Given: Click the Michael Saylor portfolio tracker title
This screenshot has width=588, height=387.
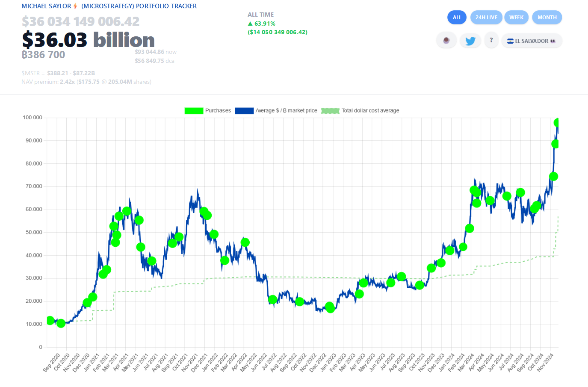Looking at the screenshot, I should (109, 6).
